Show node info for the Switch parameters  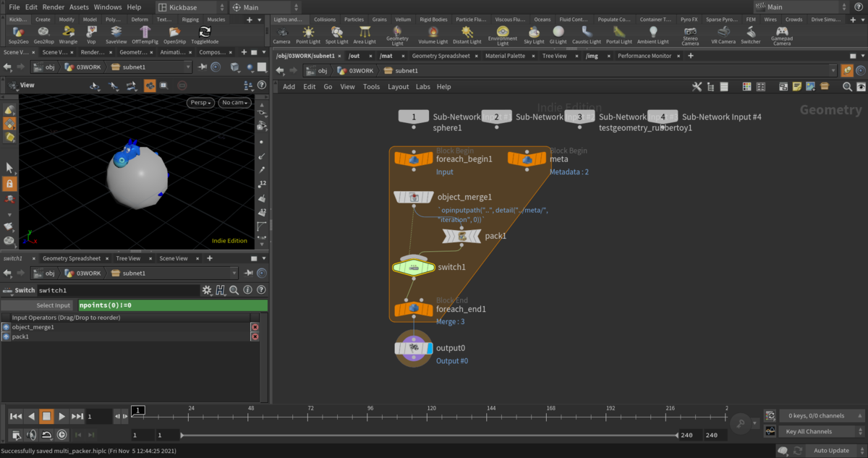pyautogui.click(x=246, y=290)
